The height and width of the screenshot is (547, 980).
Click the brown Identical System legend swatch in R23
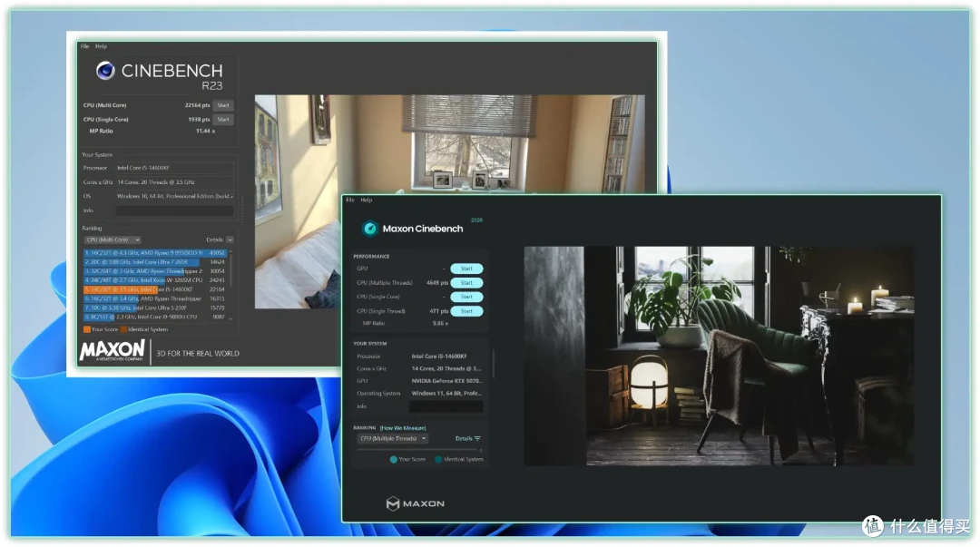(x=123, y=329)
